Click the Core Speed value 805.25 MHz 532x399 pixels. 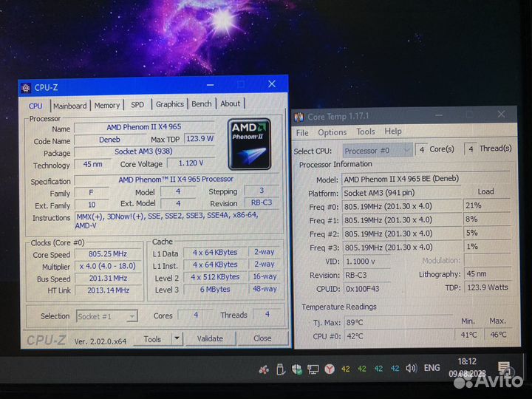(108, 253)
